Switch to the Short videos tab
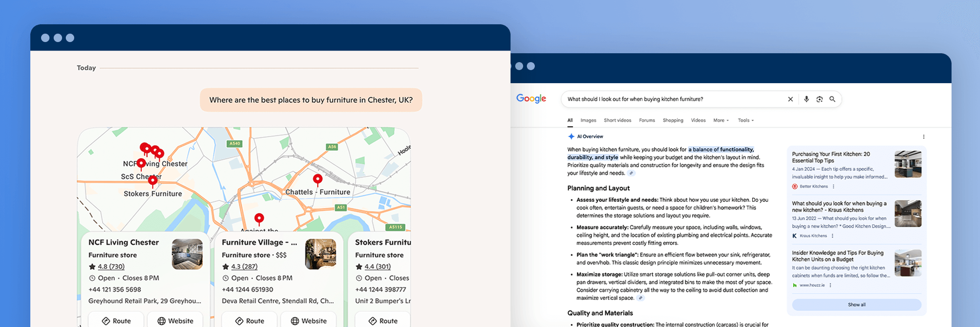Image resolution: width=980 pixels, height=327 pixels. (x=617, y=121)
